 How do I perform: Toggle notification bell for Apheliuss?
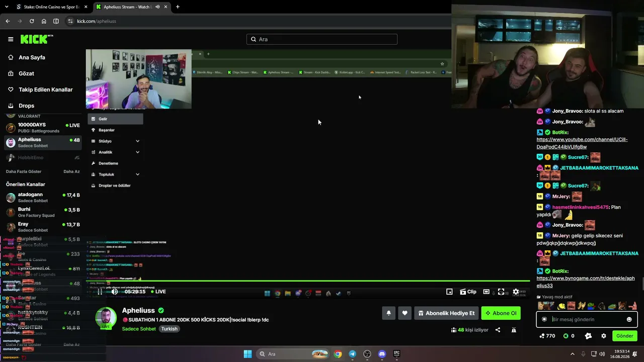(x=388, y=313)
